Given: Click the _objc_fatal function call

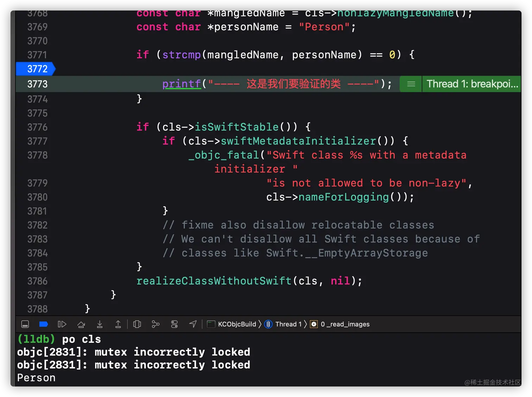Looking at the screenshot, I should pos(224,155).
